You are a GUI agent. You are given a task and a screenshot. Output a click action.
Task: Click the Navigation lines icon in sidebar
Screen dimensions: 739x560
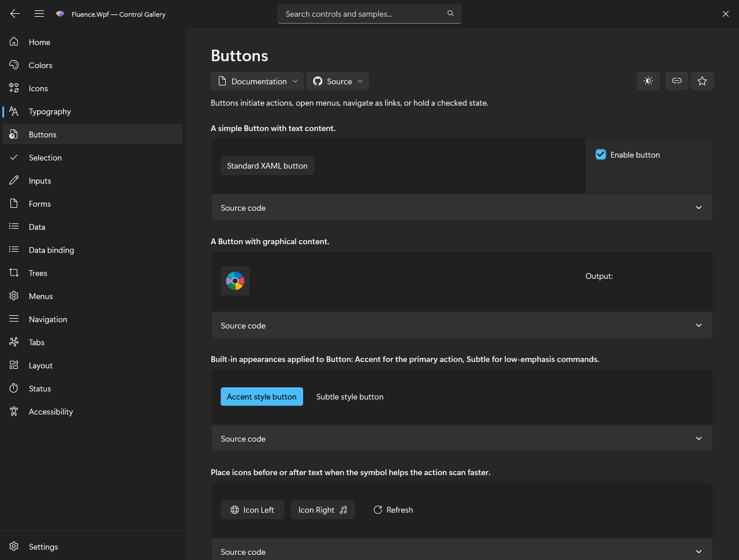14,319
